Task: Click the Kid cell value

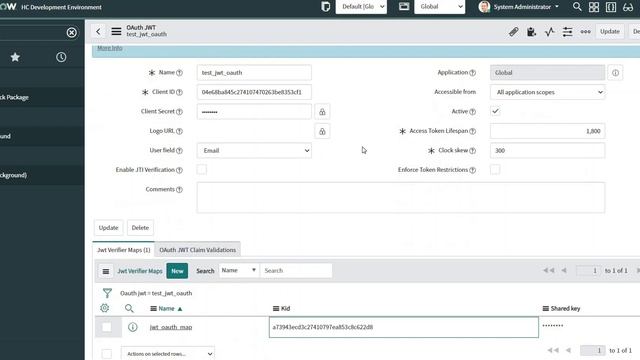Action: [322, 327]
